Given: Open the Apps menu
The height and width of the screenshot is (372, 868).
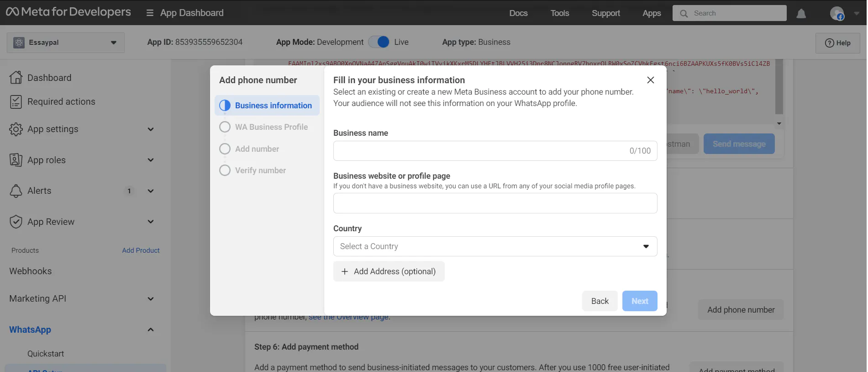Looking at the screenshot, I should point(652,13).
